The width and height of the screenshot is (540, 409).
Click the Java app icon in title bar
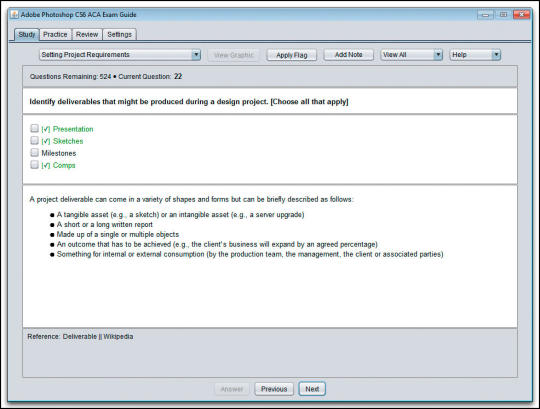coord(14,15)
